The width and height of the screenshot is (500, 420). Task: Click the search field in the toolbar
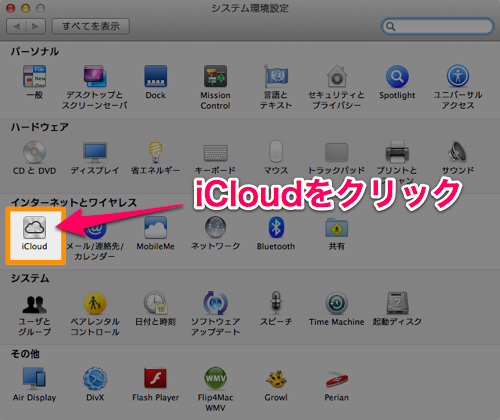click(x=438, y=26)
